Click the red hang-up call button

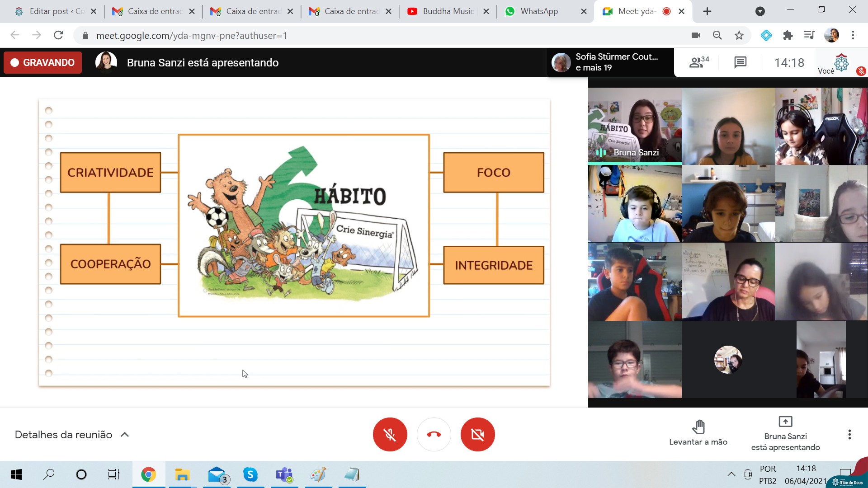click(434, 434)
